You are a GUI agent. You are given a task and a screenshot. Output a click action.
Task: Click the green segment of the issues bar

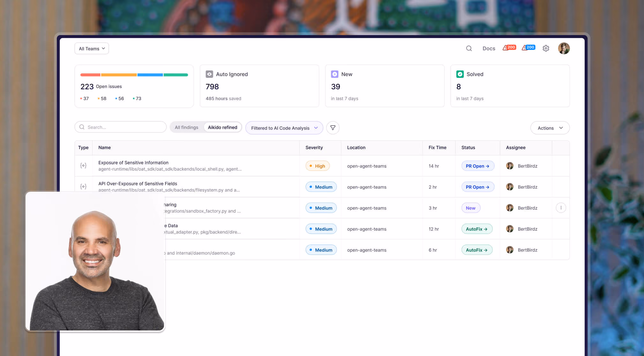(176, 75)
